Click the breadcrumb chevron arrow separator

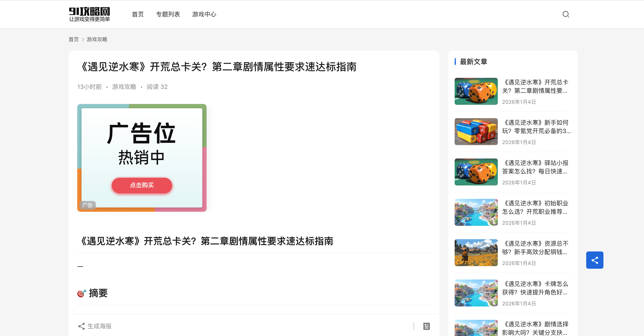[83, 39]
